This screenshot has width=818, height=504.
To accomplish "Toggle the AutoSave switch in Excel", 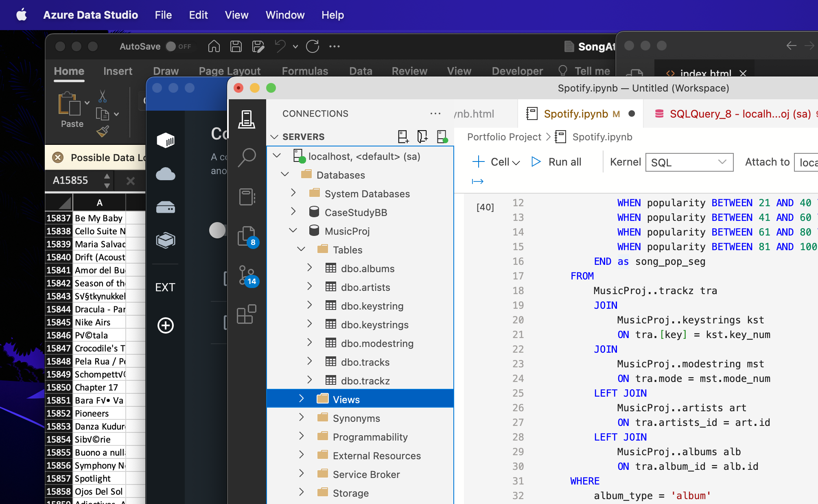I will tap(178, 47).
